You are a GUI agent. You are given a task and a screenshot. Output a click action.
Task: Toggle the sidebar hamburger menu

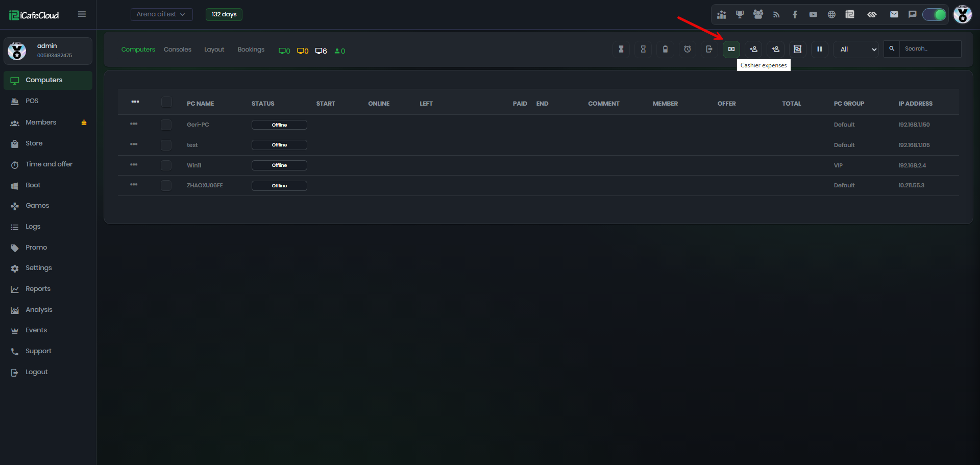coord(82,14)
